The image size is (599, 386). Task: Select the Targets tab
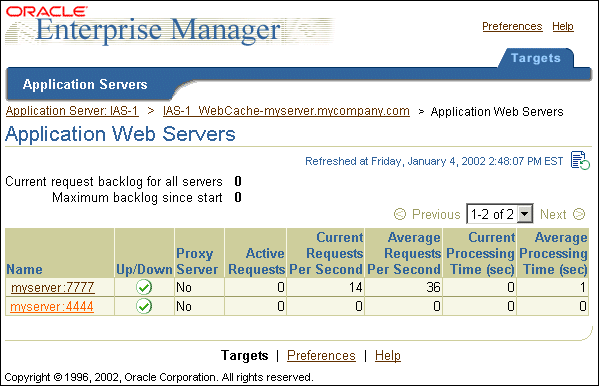(x=536, y=58)
